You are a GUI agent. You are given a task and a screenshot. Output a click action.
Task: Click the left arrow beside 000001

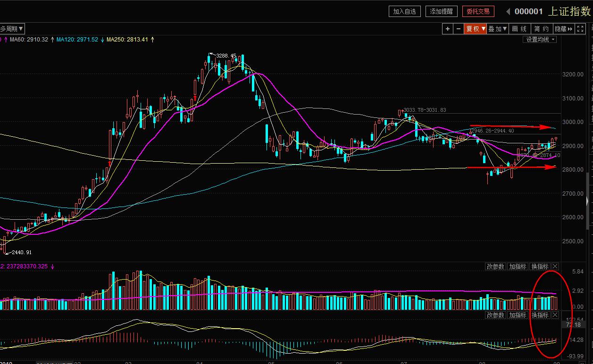[508, 11]
